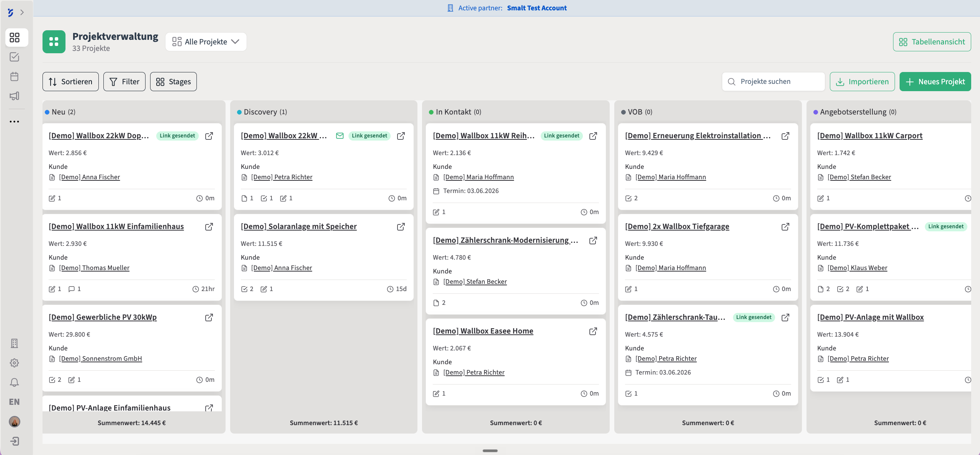This screenshot has height=455, width=980.
Task: Click Summenwert: 14.445 € in Neu column
Action: [132, 423]
